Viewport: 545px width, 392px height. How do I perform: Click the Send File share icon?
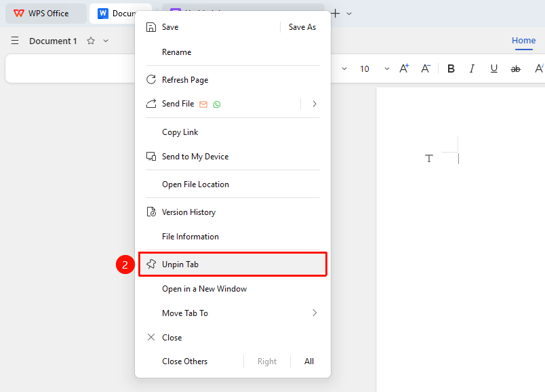click(151, 104)
